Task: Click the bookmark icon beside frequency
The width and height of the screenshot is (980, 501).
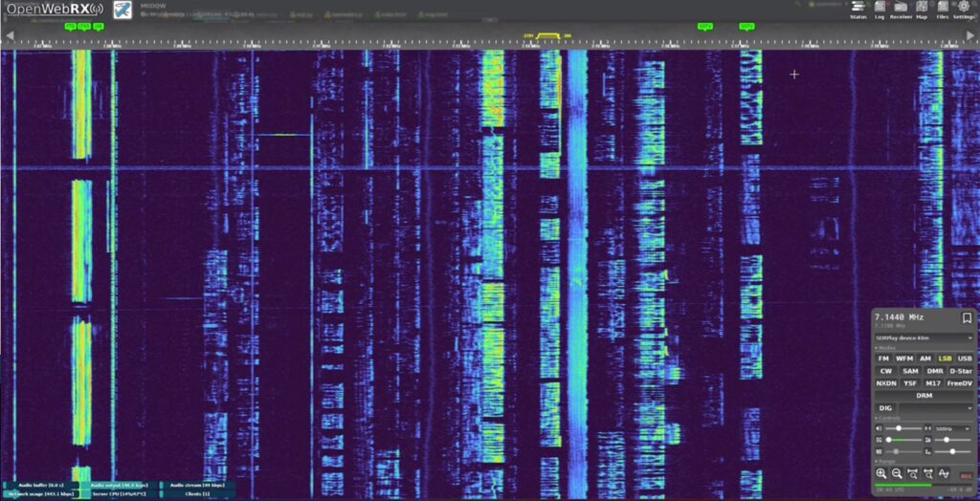Action: 967,317
